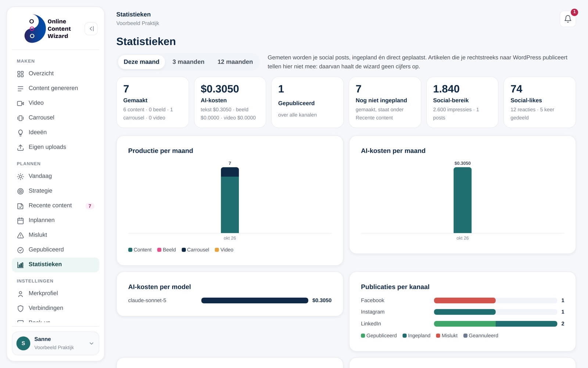Toggle Gepubliceerd in the channel legend
The width and height of the screenshot is (588, 368).
tap(379, 336)
